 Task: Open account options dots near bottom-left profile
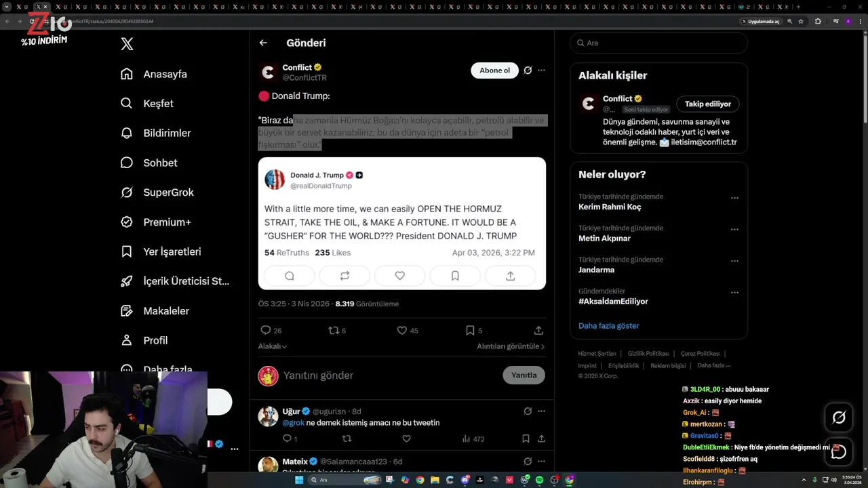pos(235,449)
